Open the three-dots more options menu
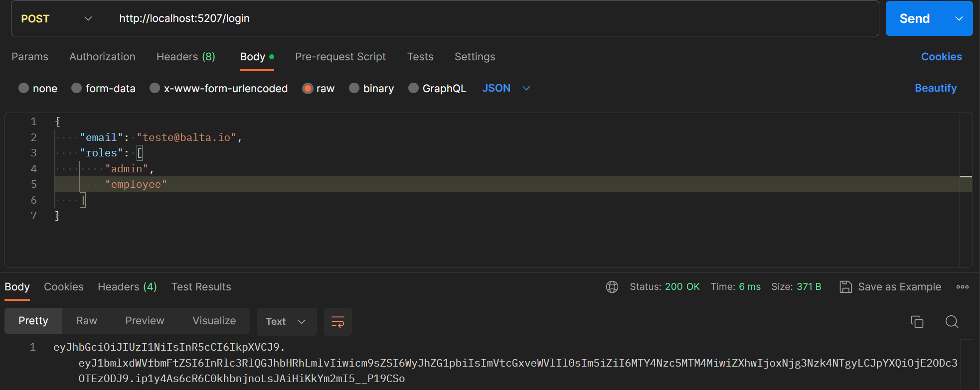 click(963, 287)
